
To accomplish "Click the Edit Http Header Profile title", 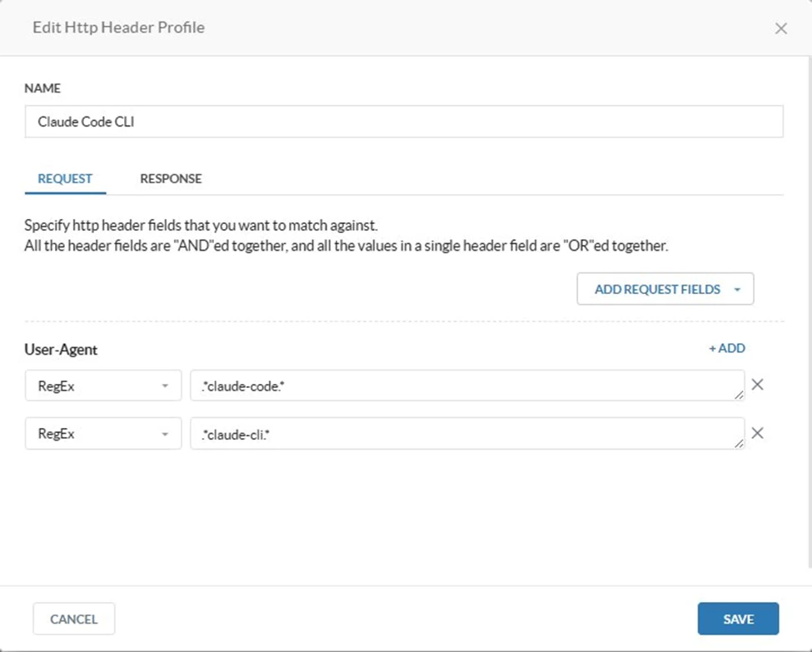I will (118, 27).
